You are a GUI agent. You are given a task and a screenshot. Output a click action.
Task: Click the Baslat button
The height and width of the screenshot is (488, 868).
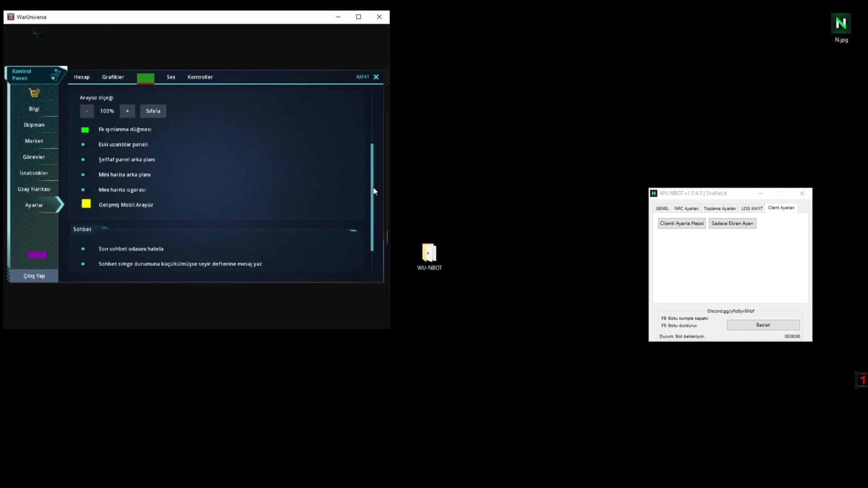pyautogui.click(x=763, y=325)
